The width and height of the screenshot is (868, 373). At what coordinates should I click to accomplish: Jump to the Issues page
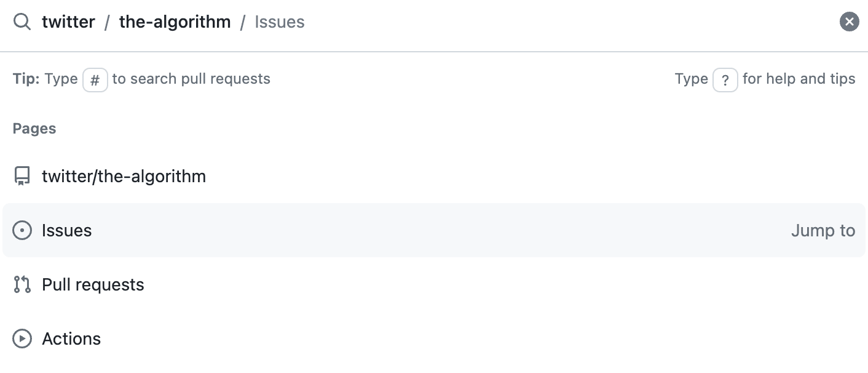click(434, 231)
